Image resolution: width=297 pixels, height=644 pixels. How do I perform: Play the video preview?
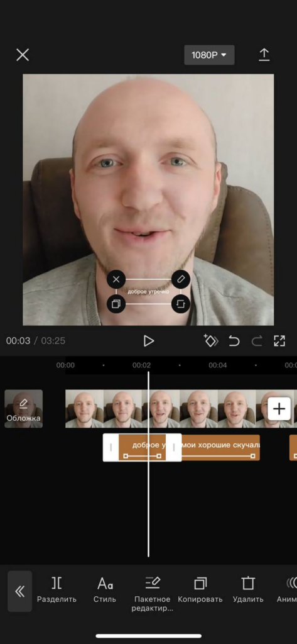[148, 341]
